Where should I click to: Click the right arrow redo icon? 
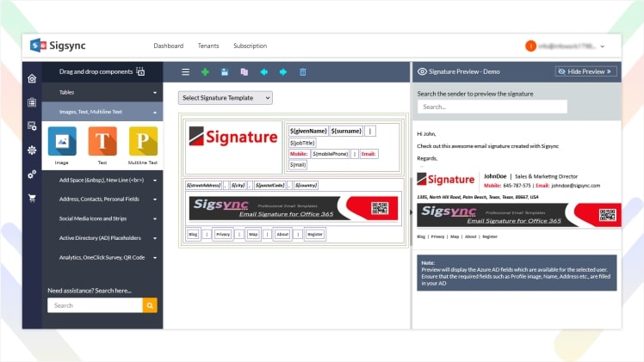click(283, 72)
